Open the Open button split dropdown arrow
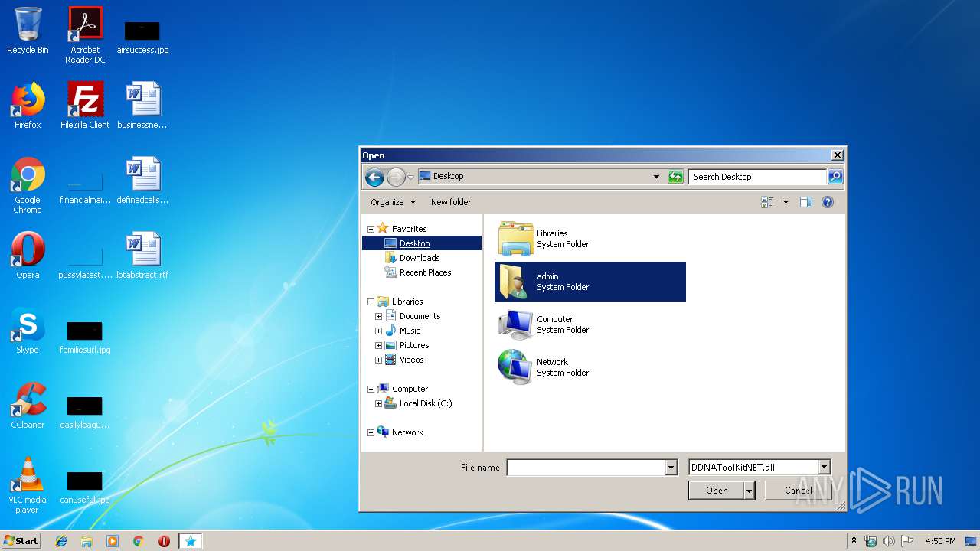Image resolution: width=980 pixels, height=551 pixels. pyautogui.click(x=749, y=491)
